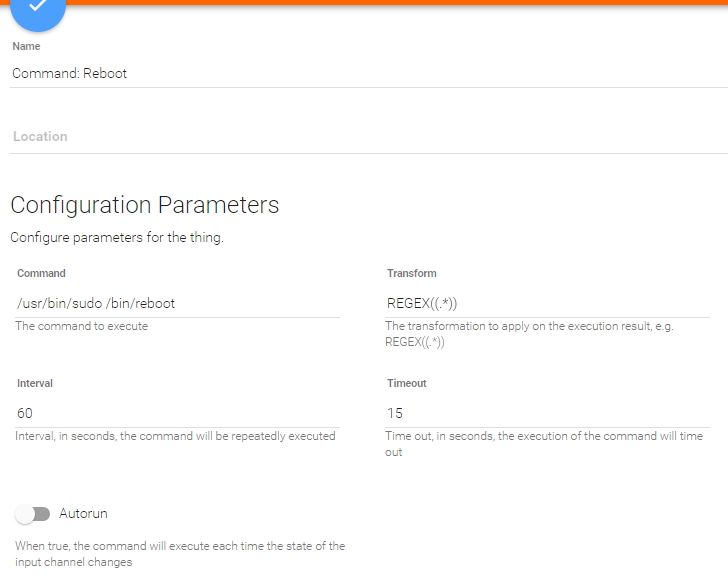Click the 'Command' field label

(41, 273)
